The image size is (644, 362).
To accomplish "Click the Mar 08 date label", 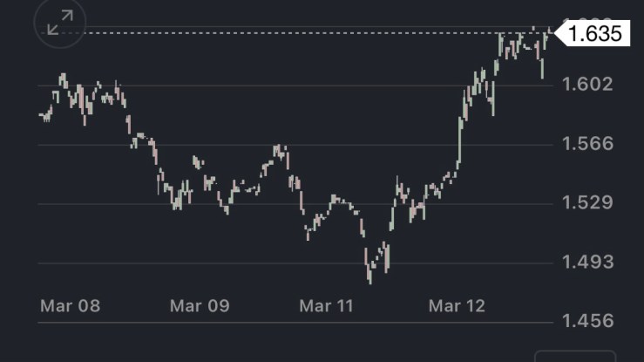I will tap(71, 305).
